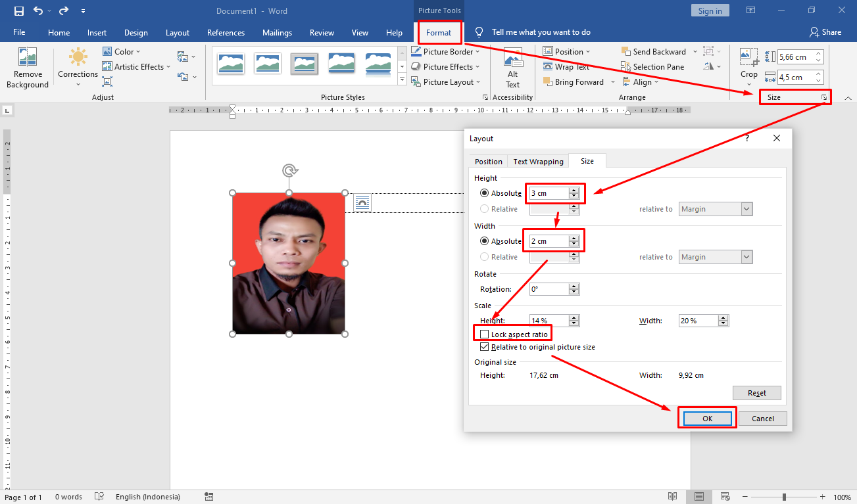
Task: Apply the third, highlighted picture style
Action: 305,64
